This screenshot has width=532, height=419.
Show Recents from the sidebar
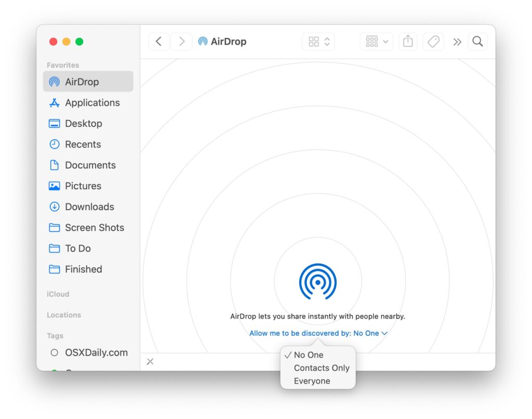pos(88,144)
